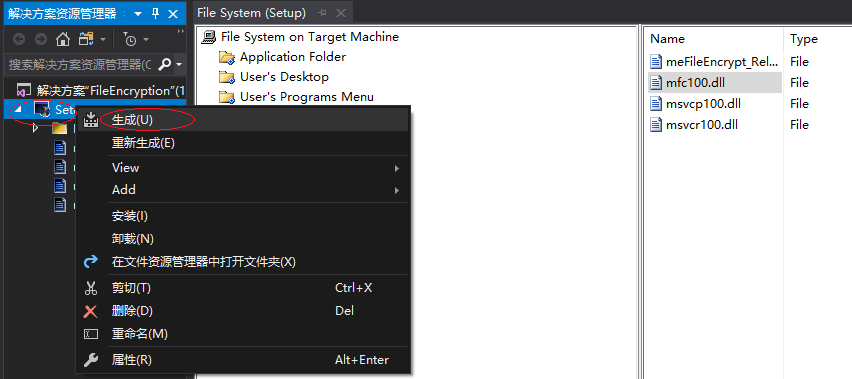Select the User's Programs Menu folder
This screenshot has height=379, width=852.
point(306,97)
